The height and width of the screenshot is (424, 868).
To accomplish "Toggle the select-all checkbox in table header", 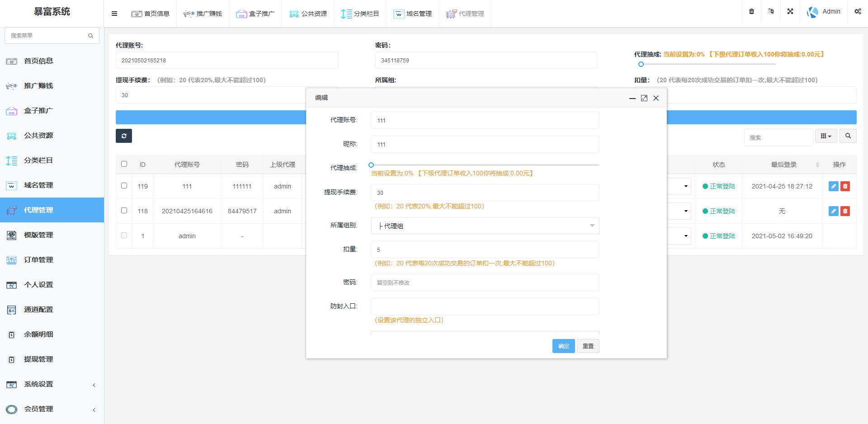I will 124,164.
